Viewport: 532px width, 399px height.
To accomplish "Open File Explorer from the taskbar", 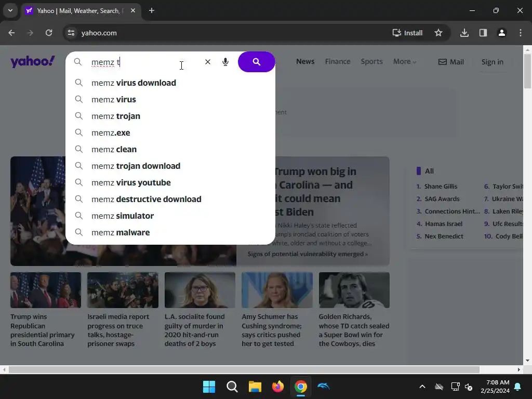I will [x=255, y=387].
